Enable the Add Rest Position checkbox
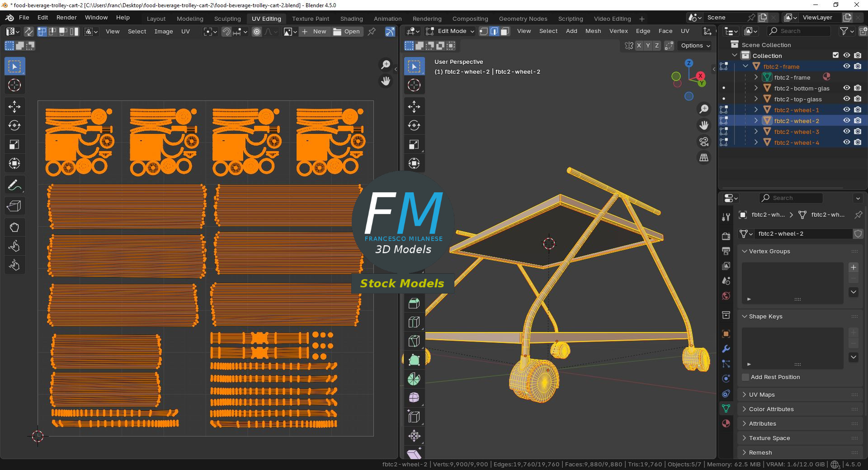Viewport: 868px width, 470px height. [745, 377]
